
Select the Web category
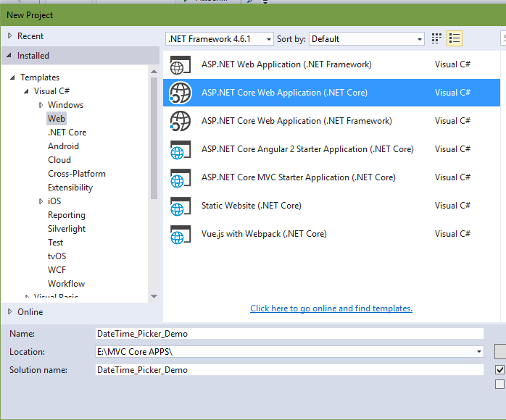tap(57, 119)
